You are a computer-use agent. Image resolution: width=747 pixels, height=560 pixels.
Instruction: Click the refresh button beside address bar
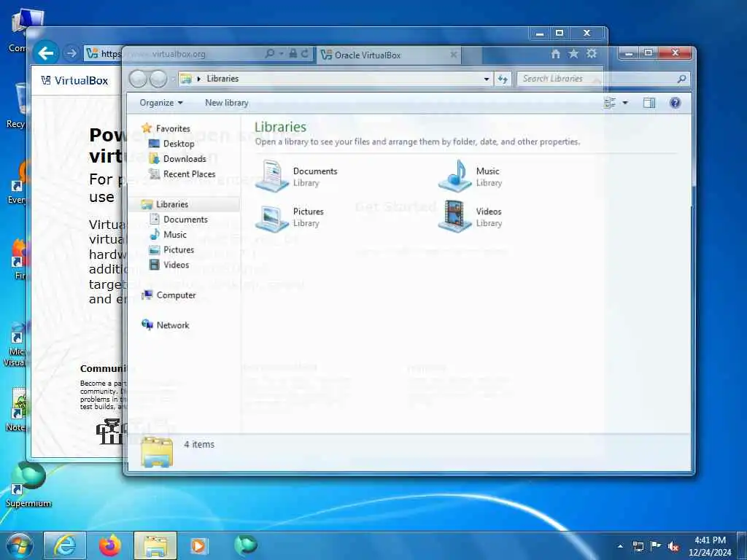coord(503,79)
